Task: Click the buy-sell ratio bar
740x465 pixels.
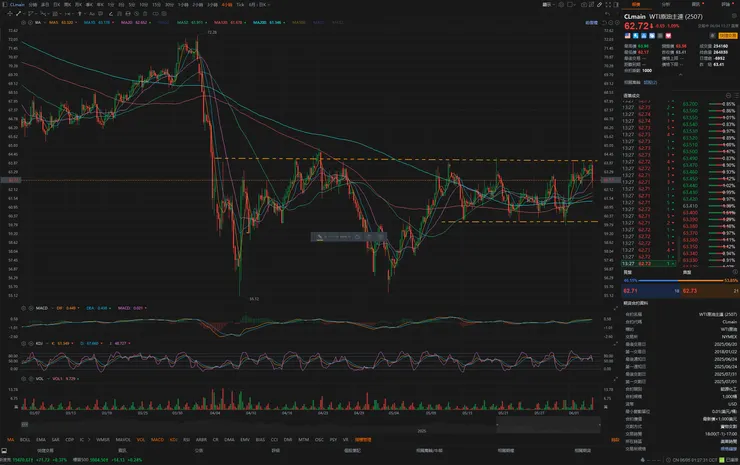Action: (x=681, y=280)
